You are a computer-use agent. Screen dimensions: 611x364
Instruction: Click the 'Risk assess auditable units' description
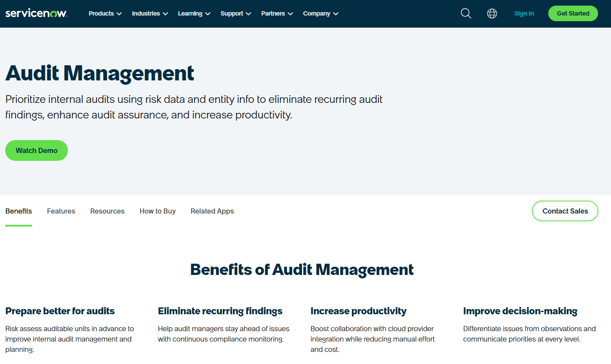(70, 339)
